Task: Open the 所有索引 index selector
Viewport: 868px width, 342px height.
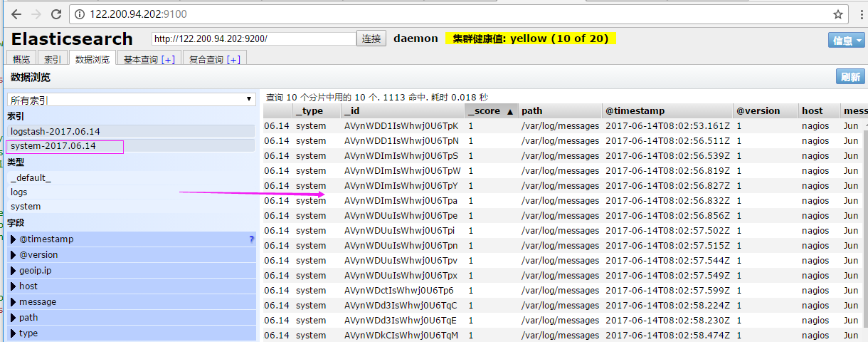Action: point(131,100)
